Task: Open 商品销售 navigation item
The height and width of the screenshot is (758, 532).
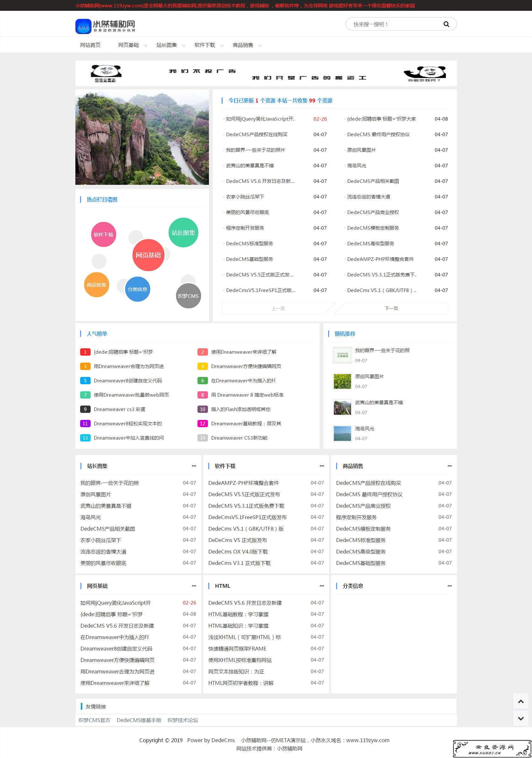Action: coord(243,45)
